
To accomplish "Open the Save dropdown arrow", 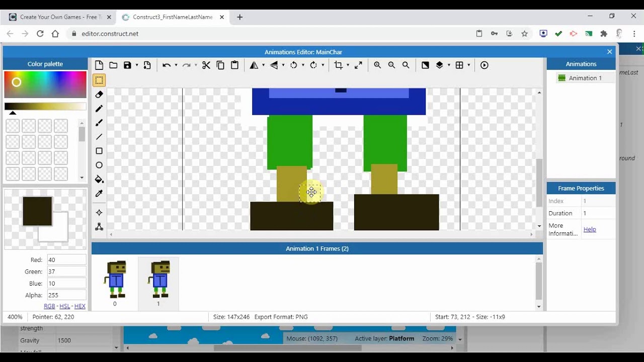I will pyautogui.click(x=137, y=65).
